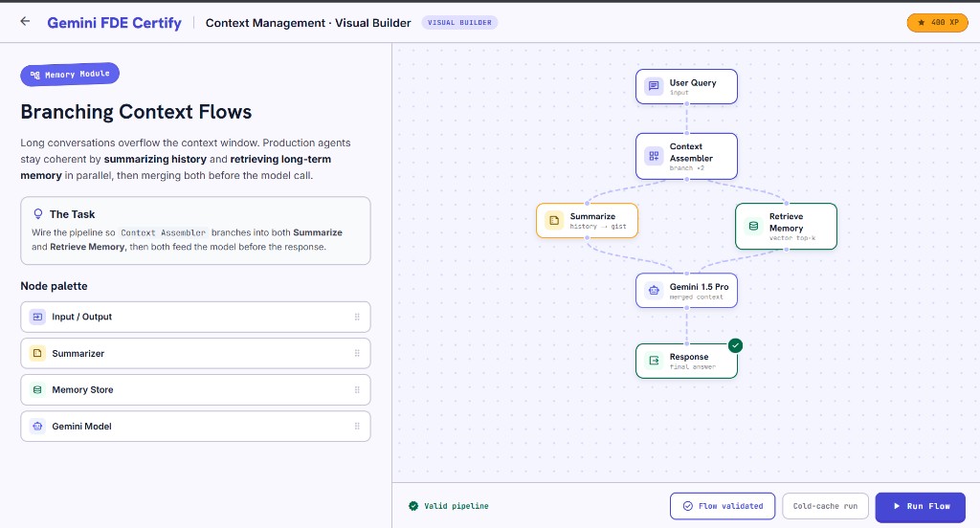Click the Memory Module tag
Viewport: 980px width, 528px height.
click(x=70, y=75)
